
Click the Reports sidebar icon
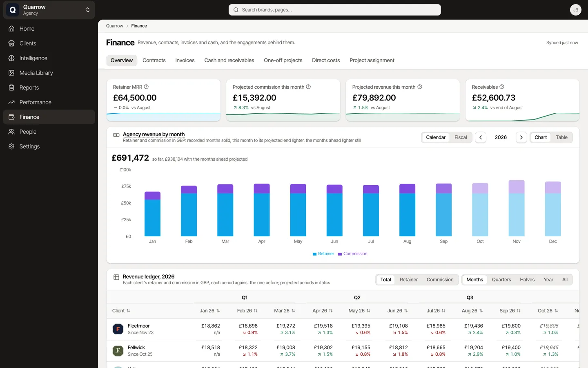[x=11, y=88]
